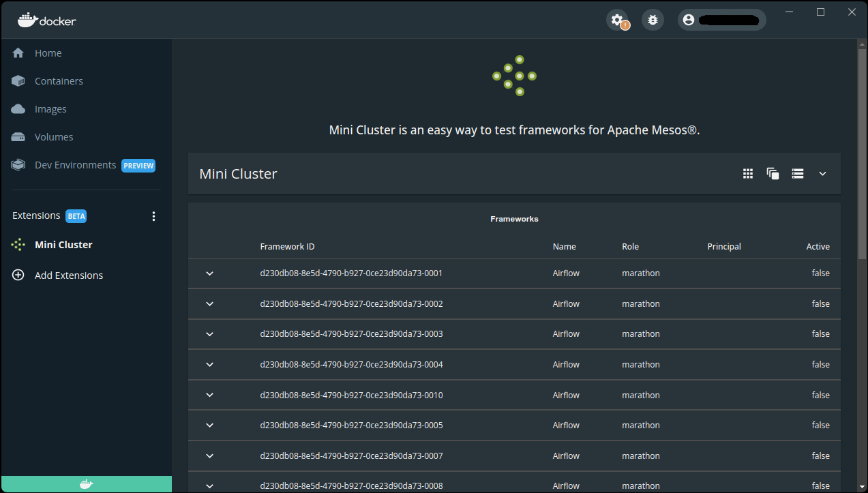Click the PREVIEW badge
This screenshot has height=493, width=868.
click(x=138, y=166)
